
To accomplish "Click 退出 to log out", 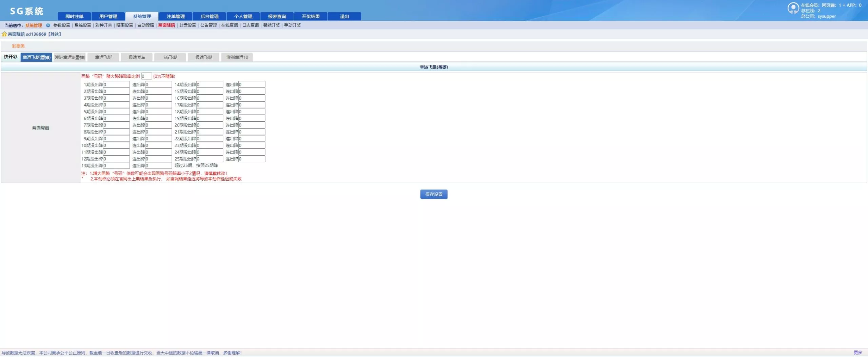I will tap(344, 17).
